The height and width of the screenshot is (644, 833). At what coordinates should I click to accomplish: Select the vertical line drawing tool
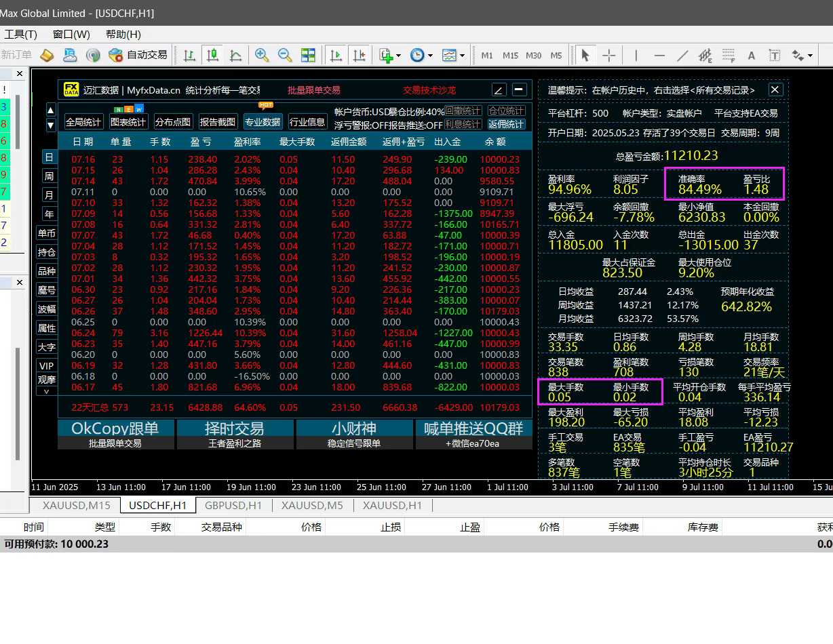636,55
